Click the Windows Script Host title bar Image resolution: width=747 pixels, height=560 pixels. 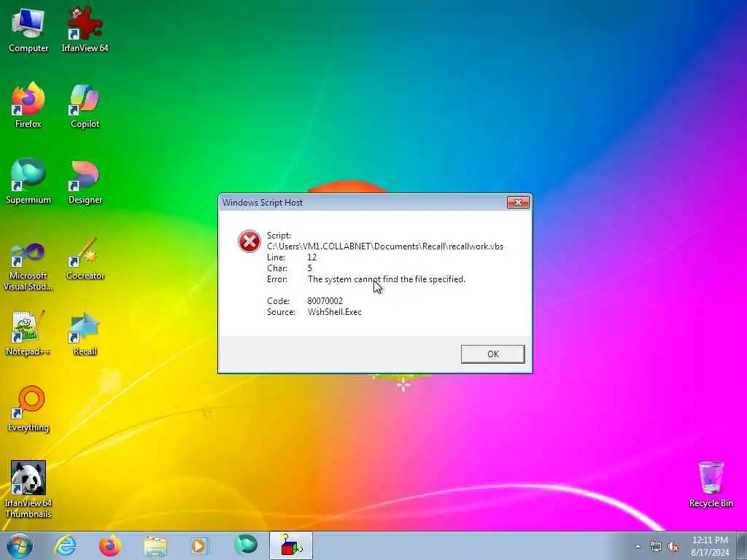[x=362, y=203]
